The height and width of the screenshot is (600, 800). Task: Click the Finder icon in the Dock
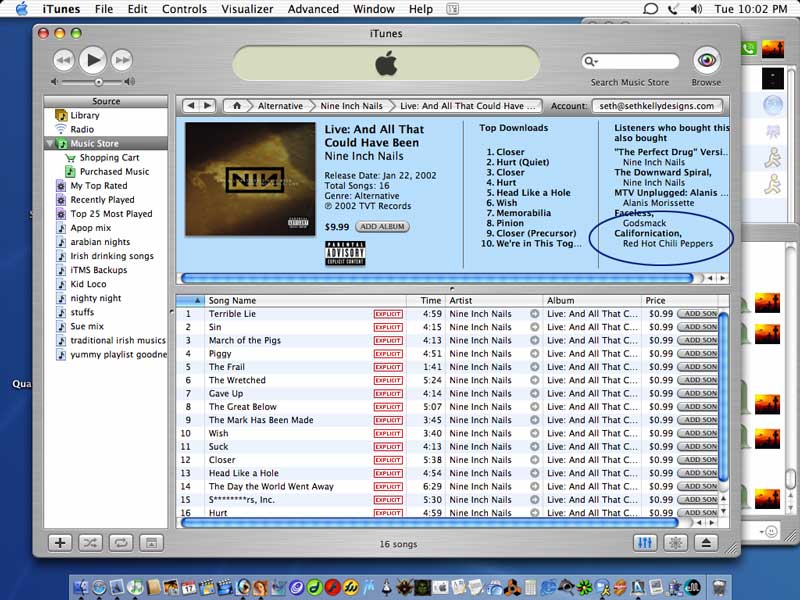coord(81,587)
